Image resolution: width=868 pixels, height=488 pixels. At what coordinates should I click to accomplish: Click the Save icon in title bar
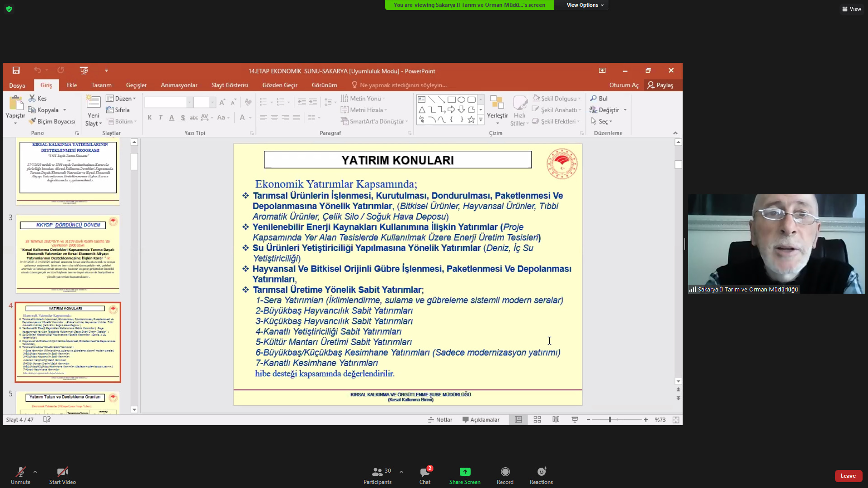pos(16,70)
